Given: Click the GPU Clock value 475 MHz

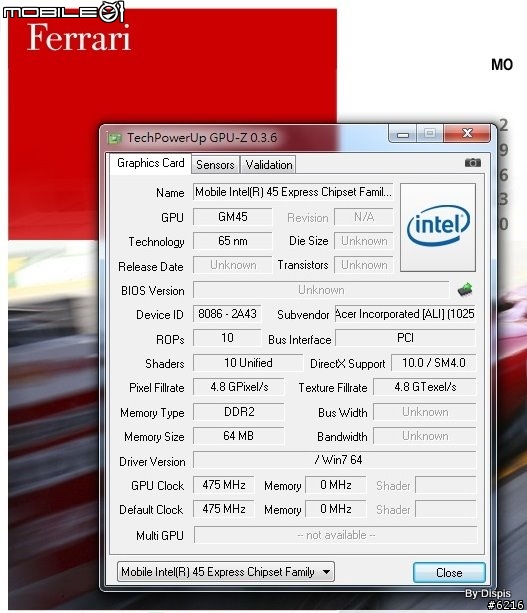Looking at the screenshot, I should [224, 485].
